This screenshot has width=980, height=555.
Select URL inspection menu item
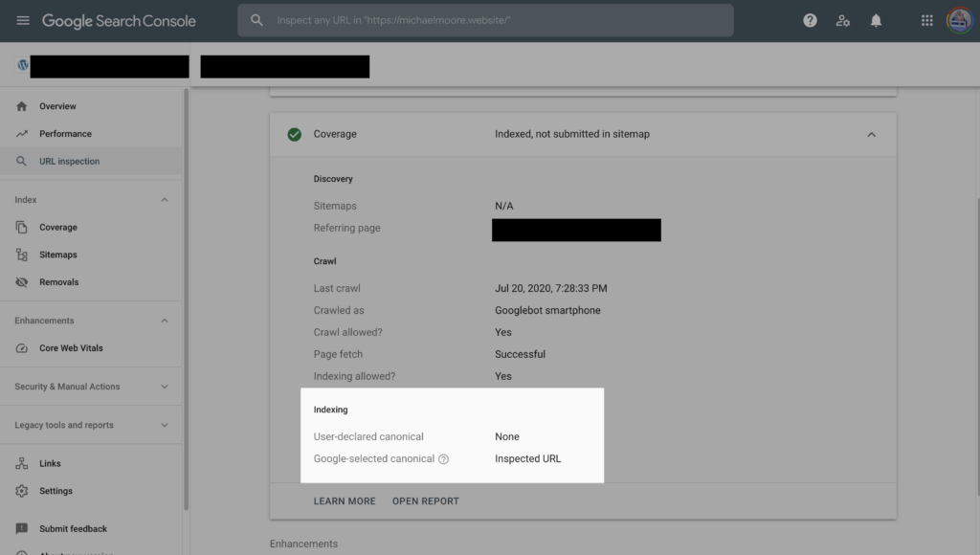(91, 162)
